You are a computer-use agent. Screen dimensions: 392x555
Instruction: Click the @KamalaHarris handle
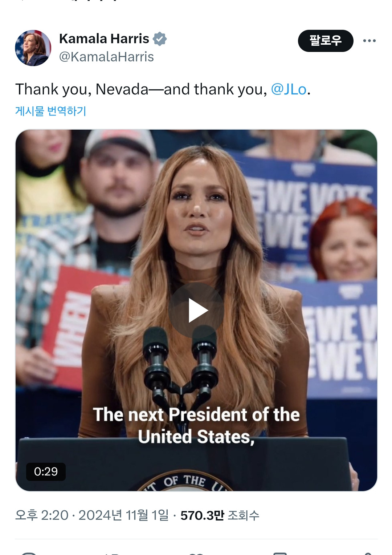click(106, 57)
